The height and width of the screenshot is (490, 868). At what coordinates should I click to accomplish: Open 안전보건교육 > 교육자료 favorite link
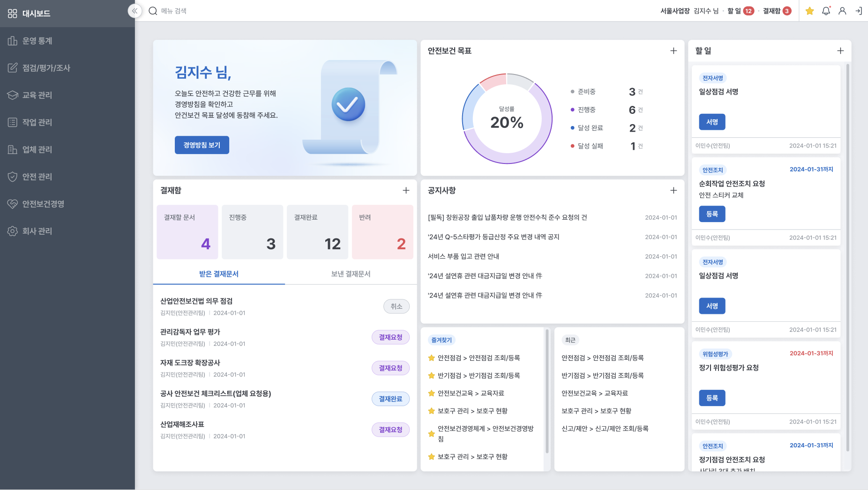click(471, 393)
